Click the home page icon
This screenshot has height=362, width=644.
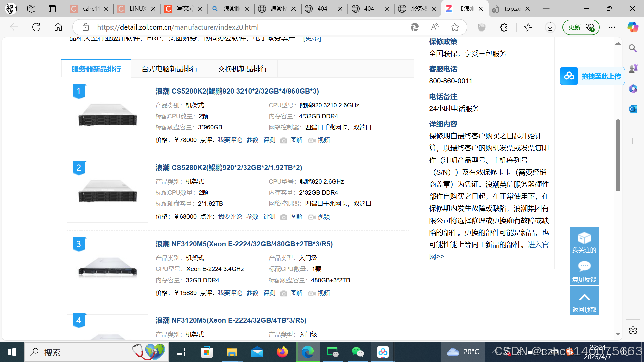[58, 27]
